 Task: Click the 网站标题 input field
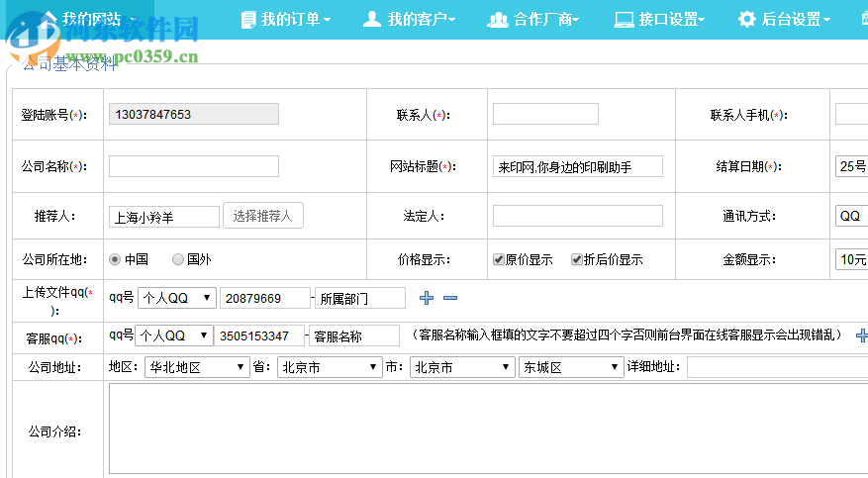pyautogui.click(x=577, y=166)
